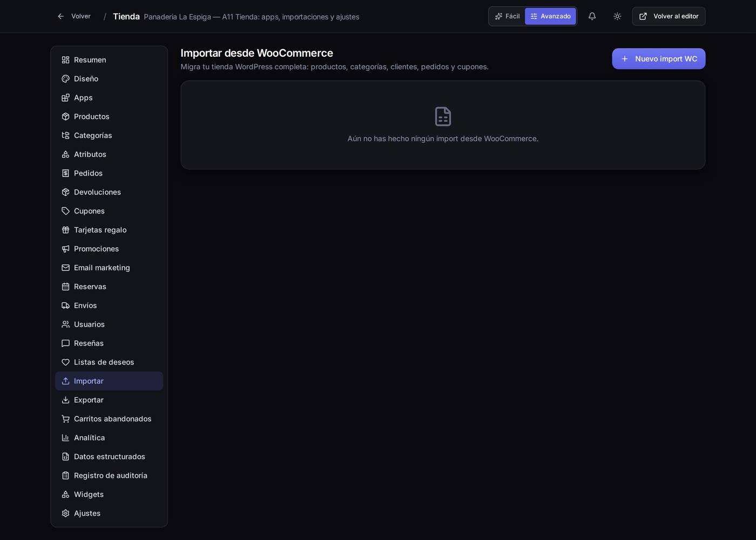Screen dimensions: 756x540
Task: Switch to Avanzado mode
Action: point(550,16)
